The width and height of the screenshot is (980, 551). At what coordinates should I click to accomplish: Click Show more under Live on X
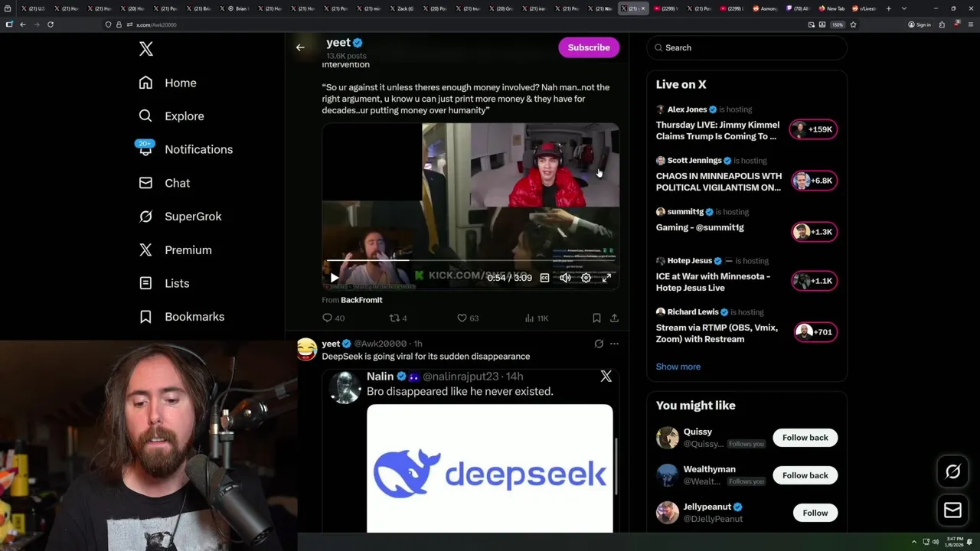(x=678, y=367)
